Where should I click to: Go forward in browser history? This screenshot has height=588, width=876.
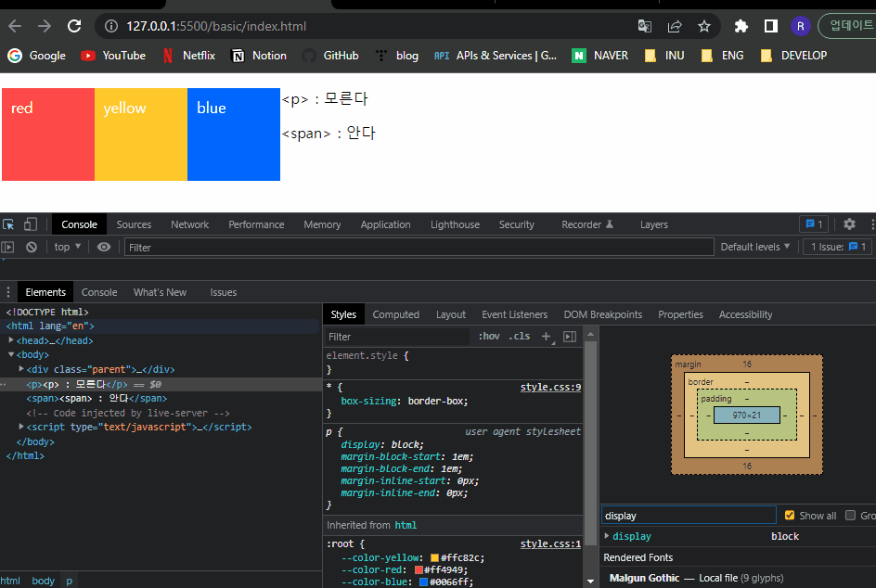coord(45,26)
